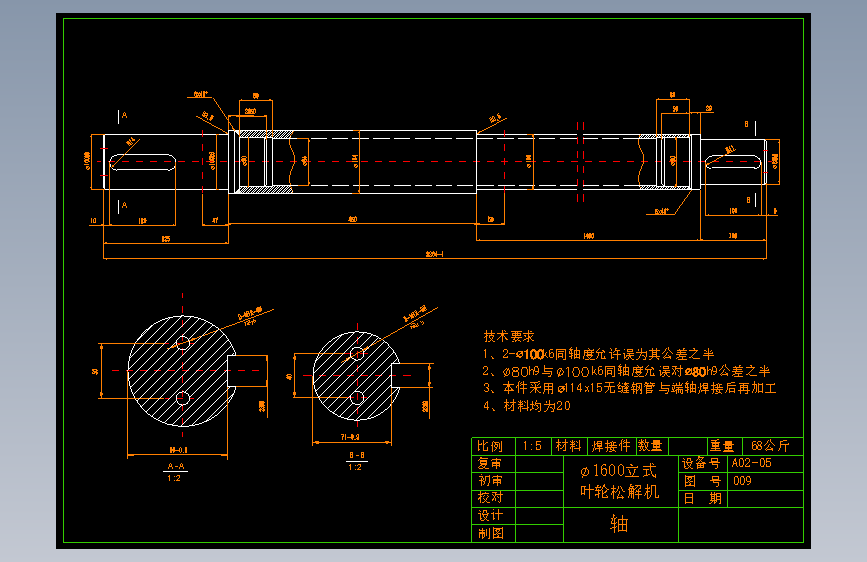867x562 pixels.
Task: Click drawing number 009
Action: pyautogui.click(x=742, y=481)
